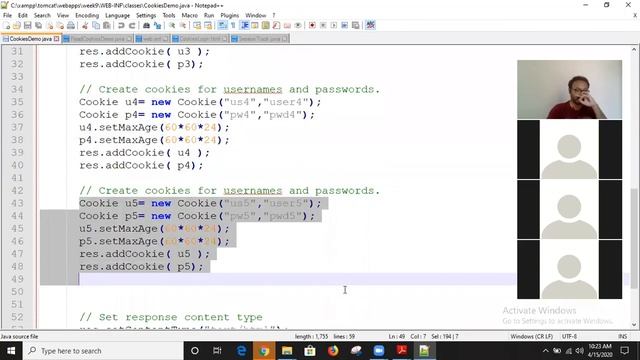
Task: Click the Stop Recording macro icon
Action: point(323,25)
